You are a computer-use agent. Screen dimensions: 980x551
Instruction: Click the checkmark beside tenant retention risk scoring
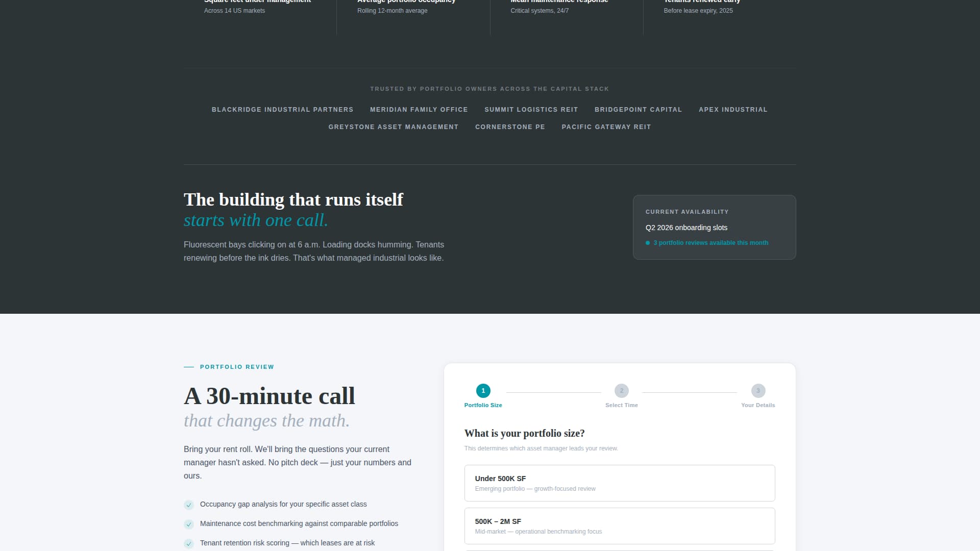pos(188,543)
